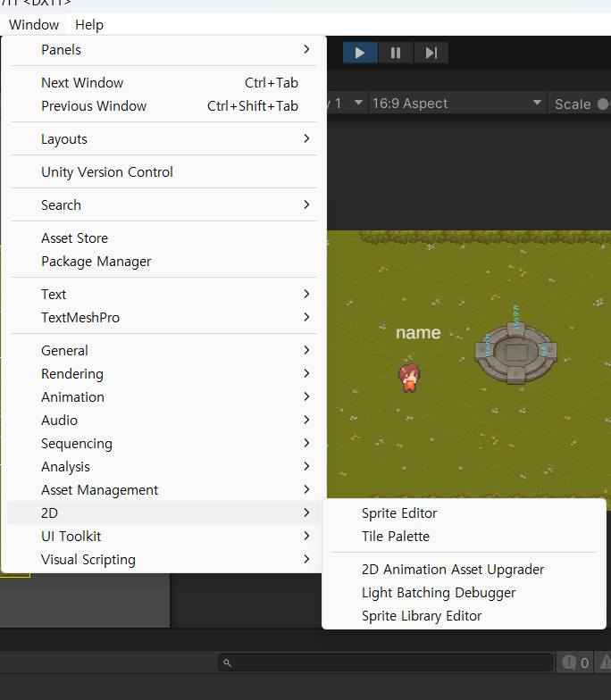This screenshot has width=611, height=700.
Task: Expand the Asset Management submenu
Action: pyautogui.click(x=163, y=489)
